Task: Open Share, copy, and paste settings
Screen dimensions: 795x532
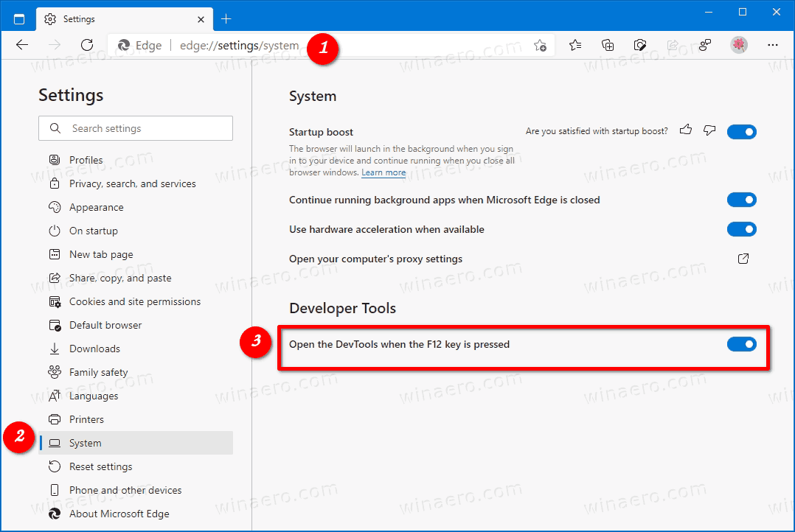Action: (136, 278)
